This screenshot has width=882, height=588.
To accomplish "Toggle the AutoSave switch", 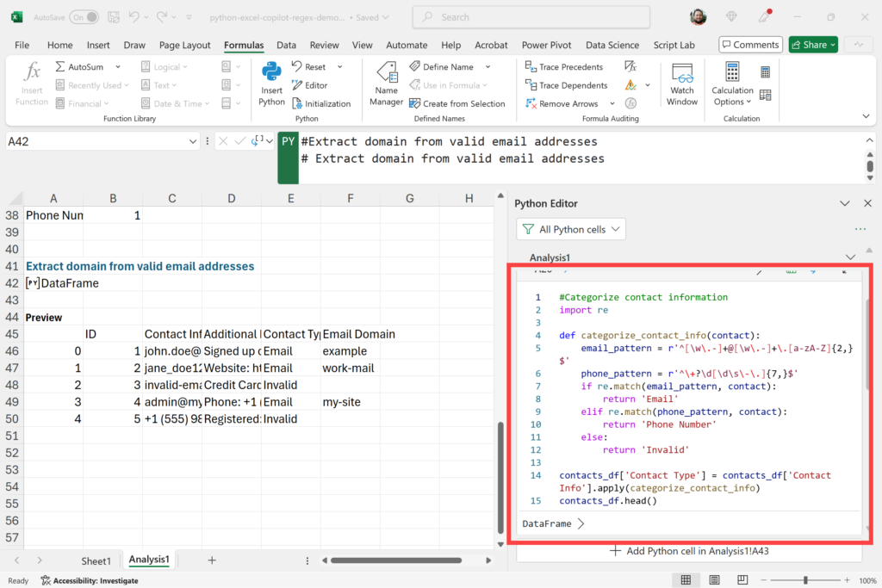I will [x=84, y=17].
